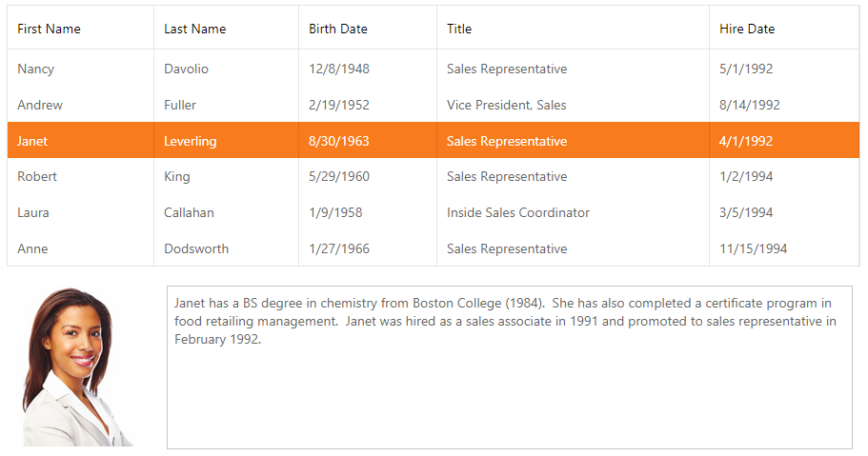This screenshot has width=868, height=456.
Task: Select the Nancy Davolio row
Action: click(x=434, y=69)
